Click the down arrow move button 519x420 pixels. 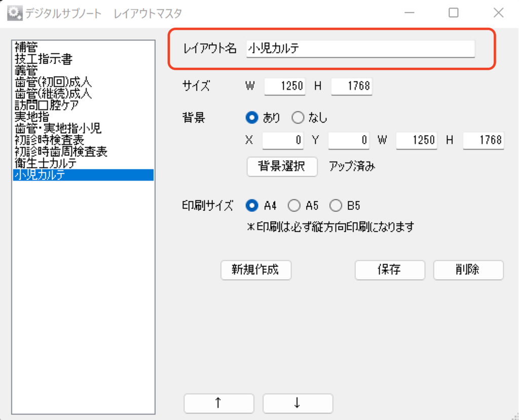298,403
